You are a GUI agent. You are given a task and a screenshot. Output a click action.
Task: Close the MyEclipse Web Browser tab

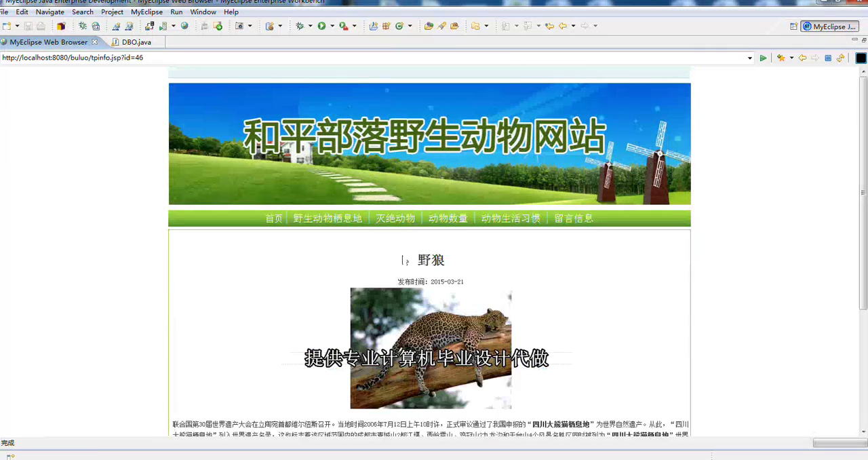tap(94, 42)
